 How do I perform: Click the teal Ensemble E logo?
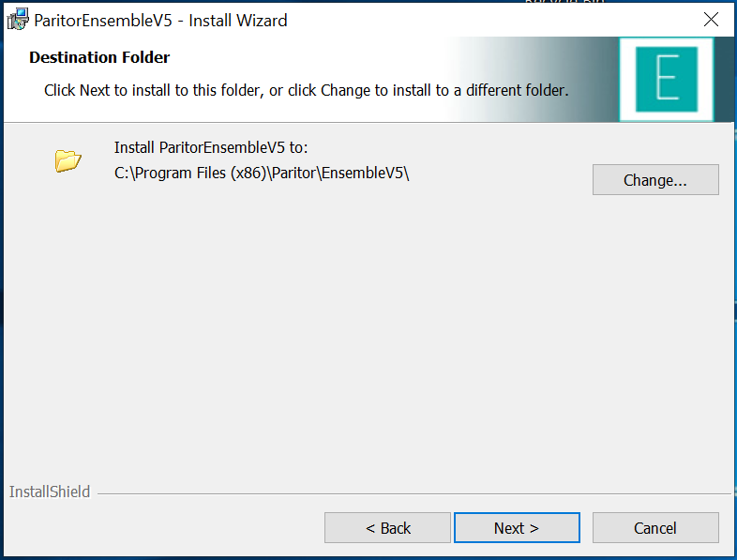667,80
